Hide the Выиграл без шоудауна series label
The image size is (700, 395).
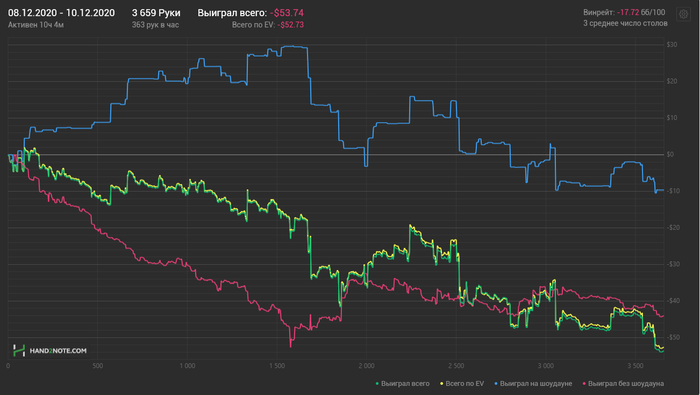(626, 384)
